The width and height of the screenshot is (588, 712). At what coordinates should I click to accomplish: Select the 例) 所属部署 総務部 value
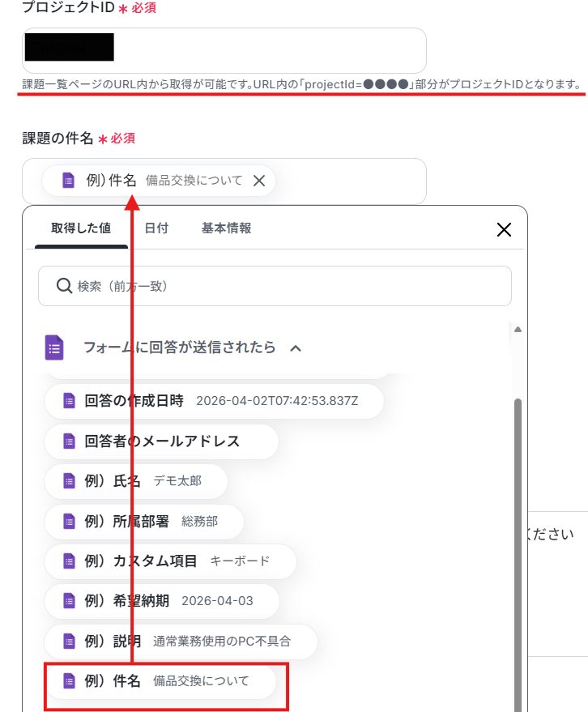[144, 521]
